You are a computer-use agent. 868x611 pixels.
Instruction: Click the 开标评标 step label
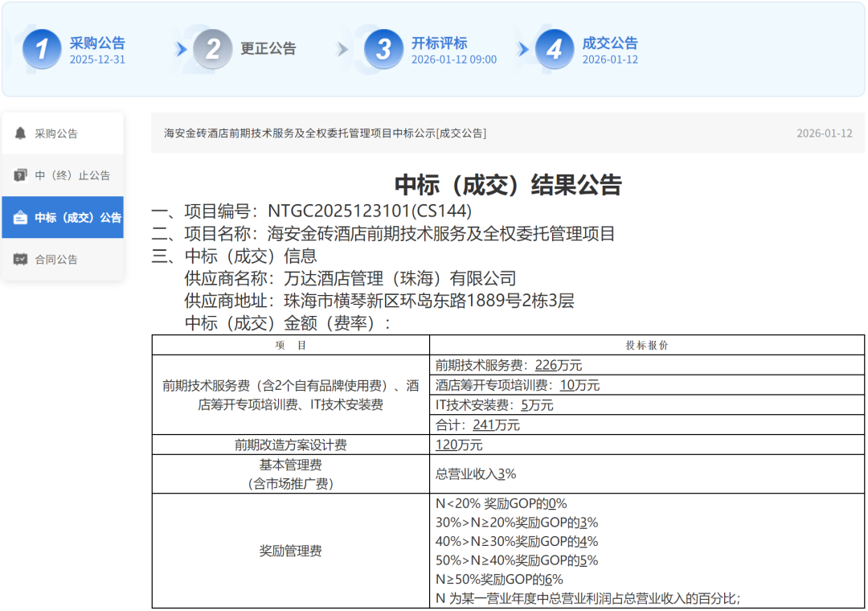click(x=439, y=42)
